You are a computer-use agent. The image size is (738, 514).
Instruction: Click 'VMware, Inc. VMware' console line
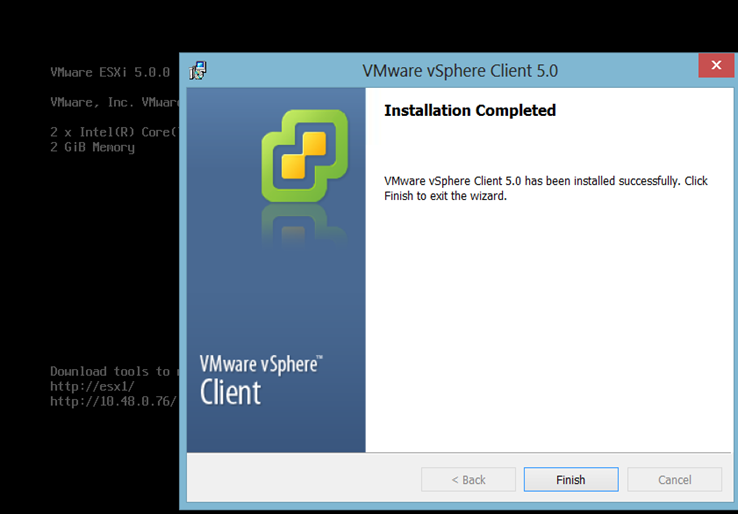(114, 102)
